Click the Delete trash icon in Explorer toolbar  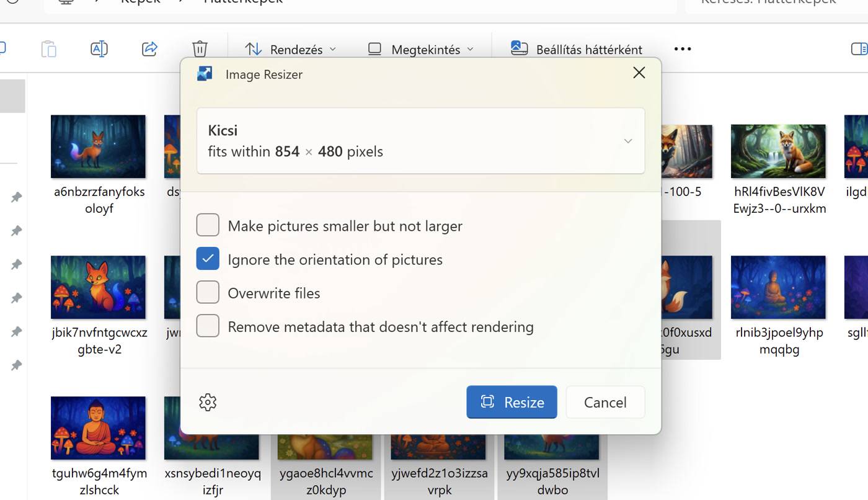pyautogui.click(x=200, y=49)
